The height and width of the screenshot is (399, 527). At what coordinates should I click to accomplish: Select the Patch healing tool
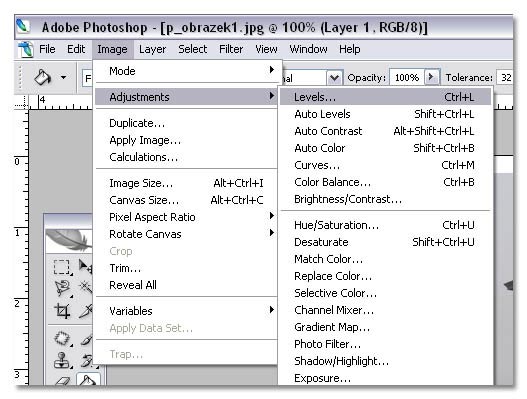coord(62,338)
